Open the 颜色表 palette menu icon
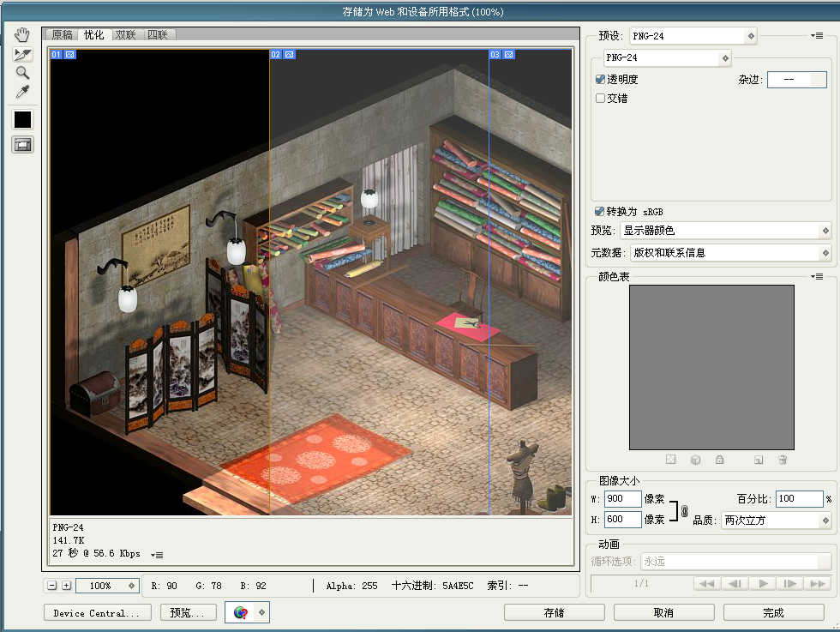Image resolution: width=840 pixels, height=632 pixels. click(x=817, y=277)
